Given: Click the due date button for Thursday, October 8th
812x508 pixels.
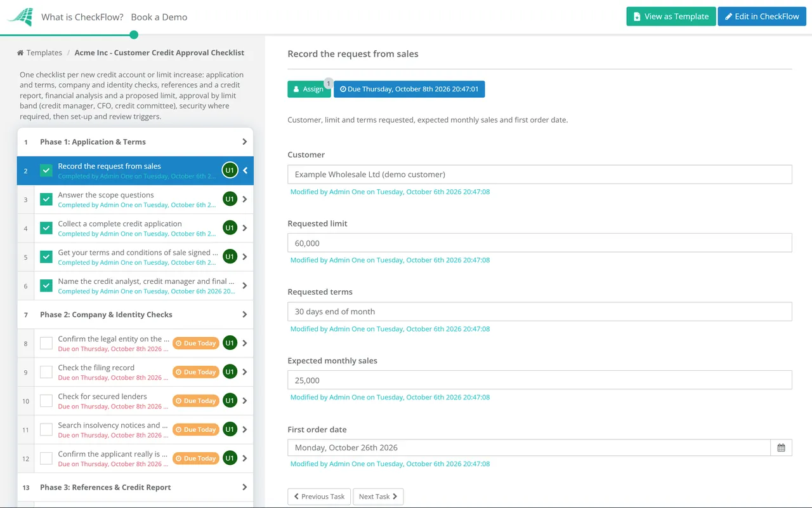Looking at the screenshot, I should tap(409, 90).
